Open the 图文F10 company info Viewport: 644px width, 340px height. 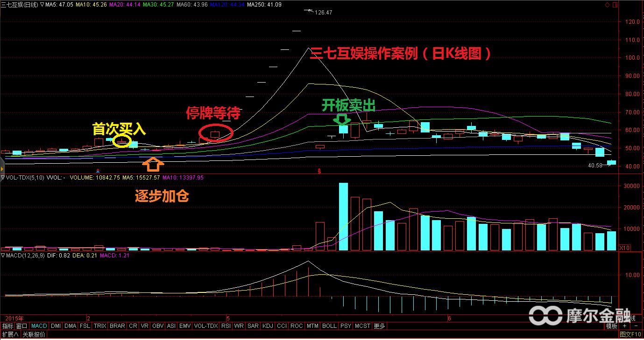tap(630, 334)
